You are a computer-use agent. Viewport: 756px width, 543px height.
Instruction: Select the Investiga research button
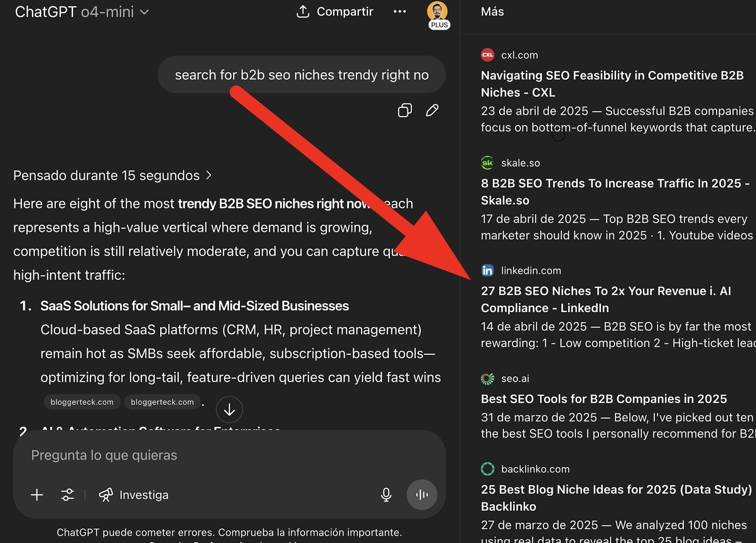[x=134, y=495]
